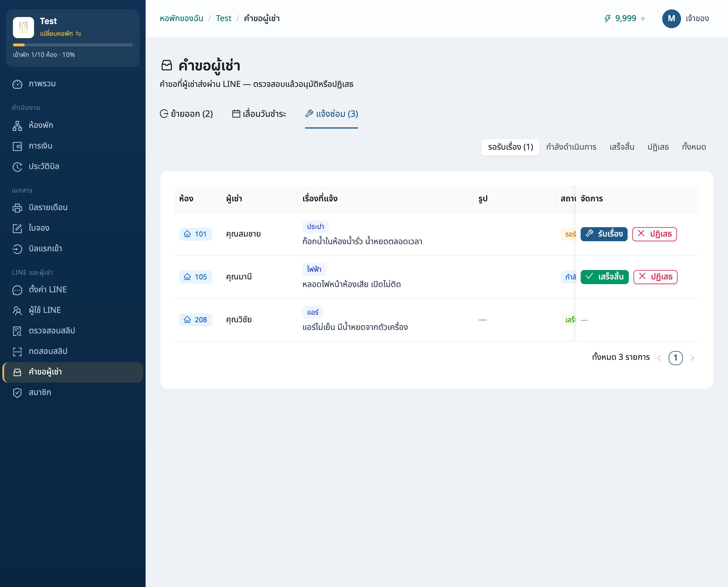Select the รอรับเรื่อง (1) filter

point(510,147)
